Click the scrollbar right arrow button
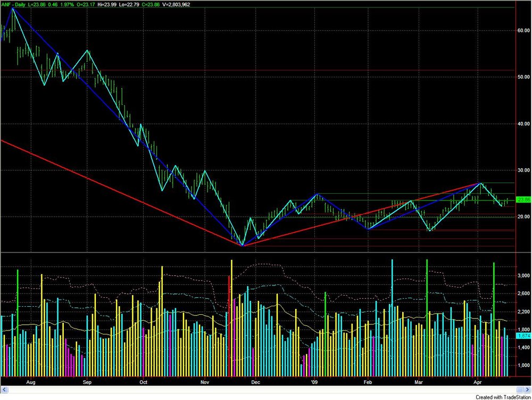 (528, 390)
